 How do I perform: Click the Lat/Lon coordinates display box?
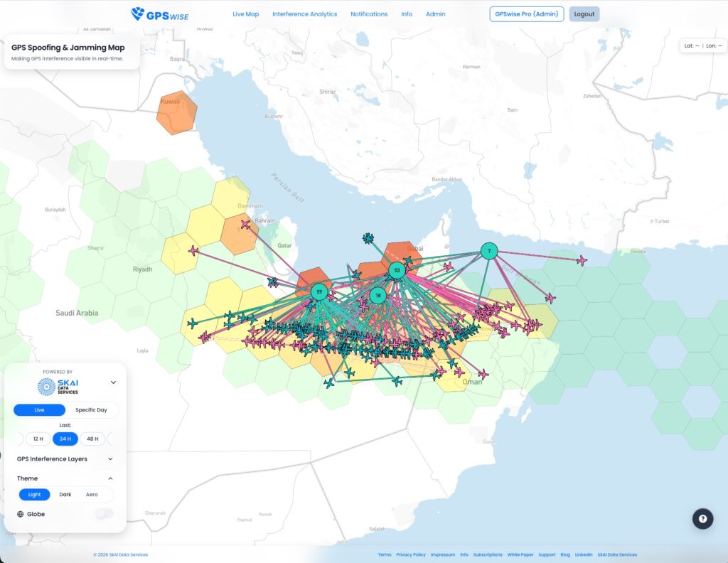click(x=702, y=45)
